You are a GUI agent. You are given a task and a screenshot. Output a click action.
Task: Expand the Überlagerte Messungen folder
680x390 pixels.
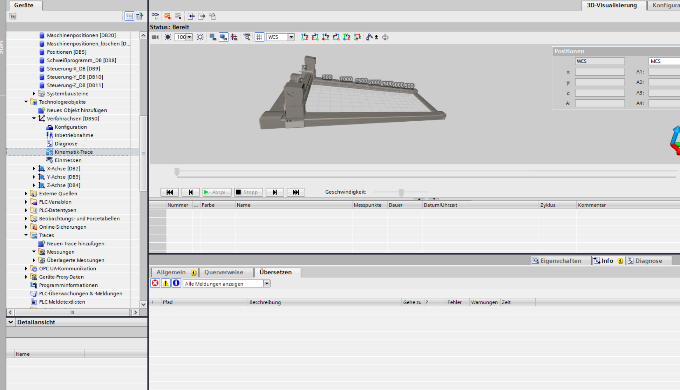[x=34, y=260]
